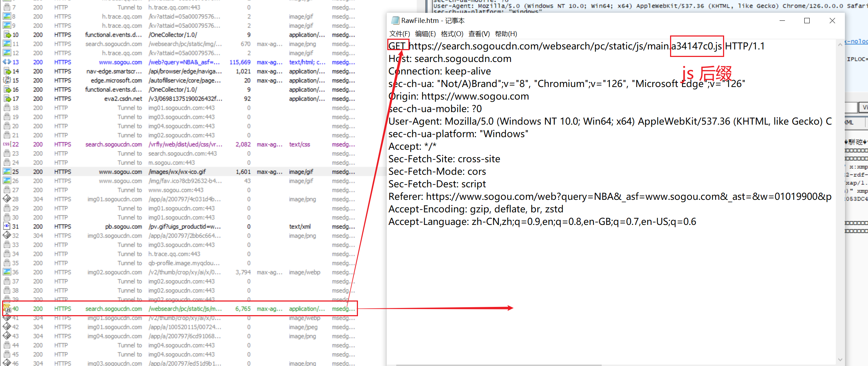Click the script icon of session 15

[x=7, y=80]
